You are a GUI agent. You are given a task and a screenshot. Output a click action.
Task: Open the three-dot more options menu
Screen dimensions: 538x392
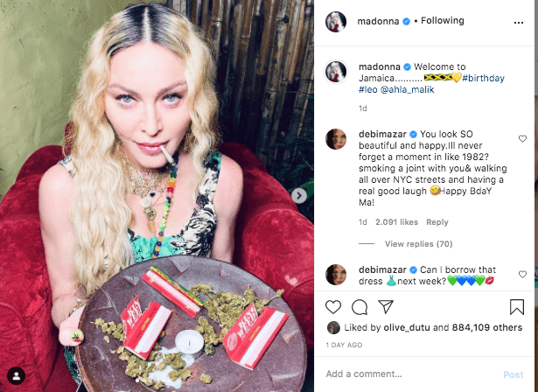pos(519,23)
